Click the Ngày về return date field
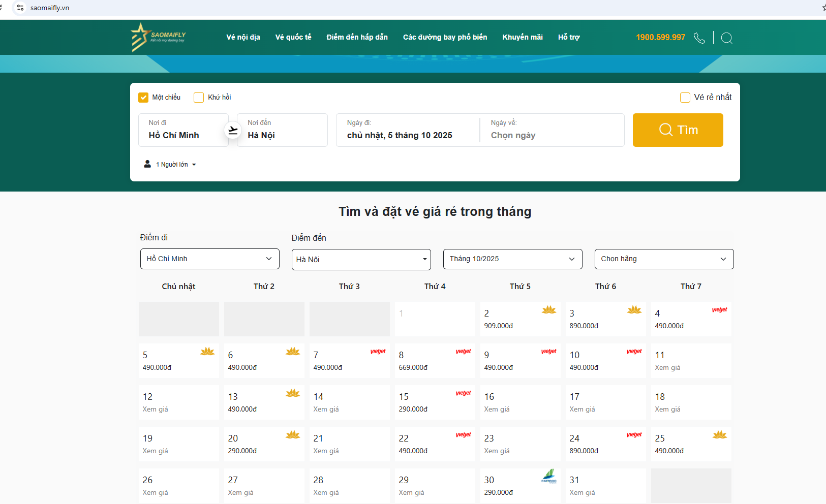This screenshot has width=826, height=504. [x=552, y=131]
